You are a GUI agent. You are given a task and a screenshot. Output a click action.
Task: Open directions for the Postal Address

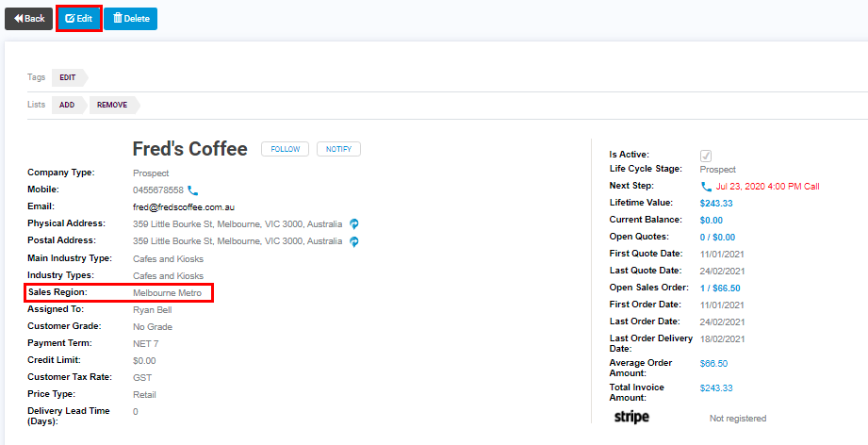coord(354,242)
